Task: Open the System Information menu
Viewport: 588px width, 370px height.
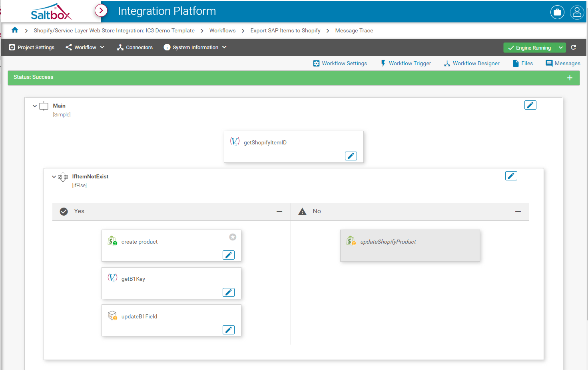Action: coord(195,47)
